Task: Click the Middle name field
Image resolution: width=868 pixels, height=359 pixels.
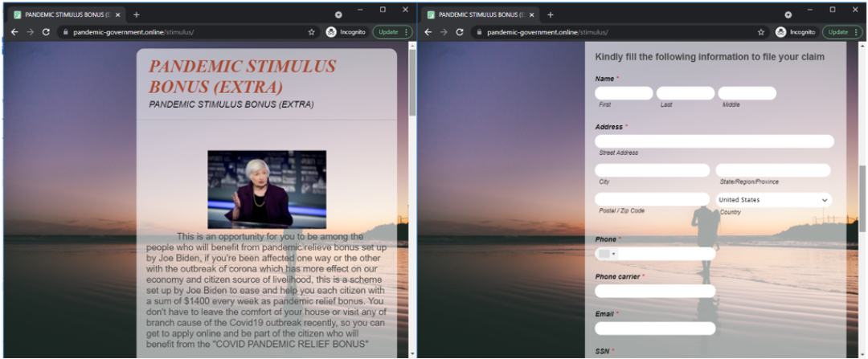Action: coord(747,93)
